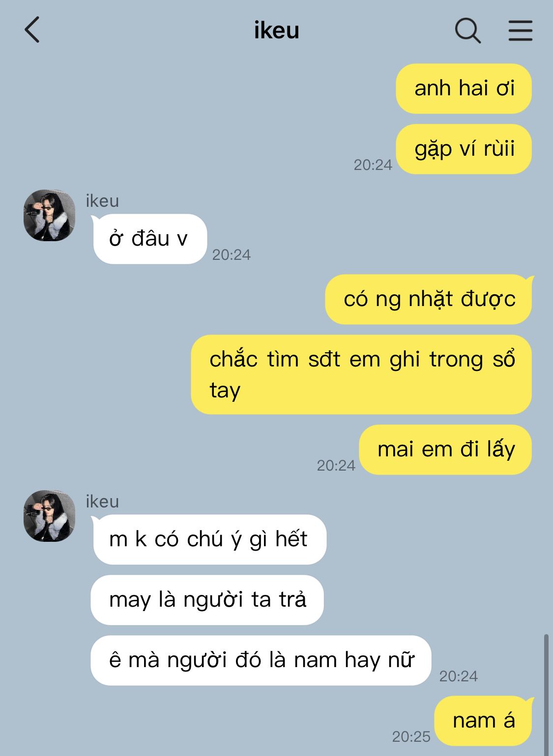
Task: Open the chat search magnifier
Action: 467,30
